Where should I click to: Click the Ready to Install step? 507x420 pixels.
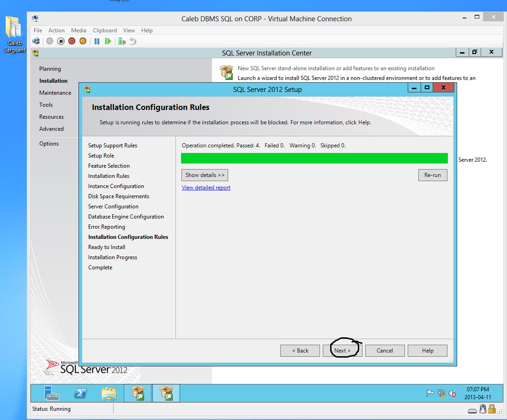coord(106,247)
